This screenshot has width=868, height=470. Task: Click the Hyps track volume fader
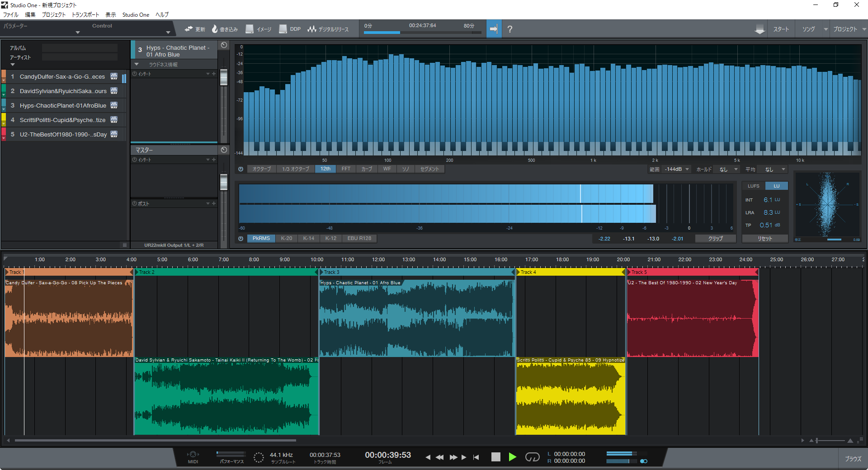coord(224,77)
